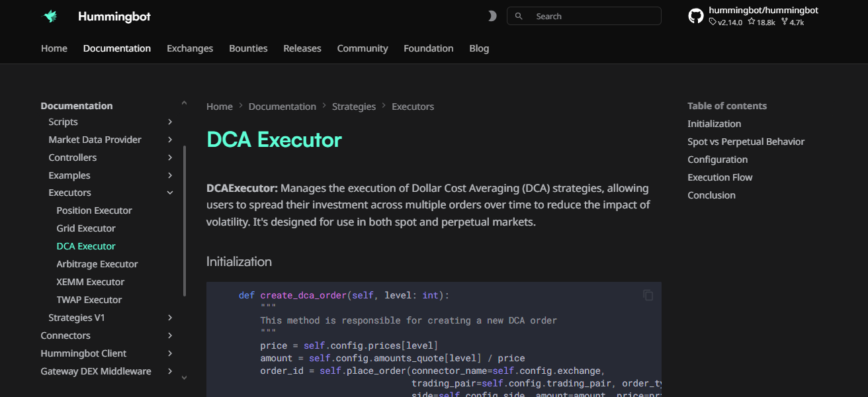
Task: Copy code block with clipboard icon
Action: (648, 295)
